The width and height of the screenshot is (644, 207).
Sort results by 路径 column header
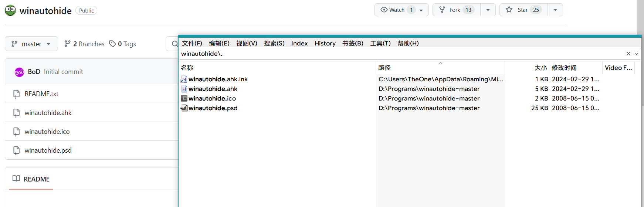(384, 68)
